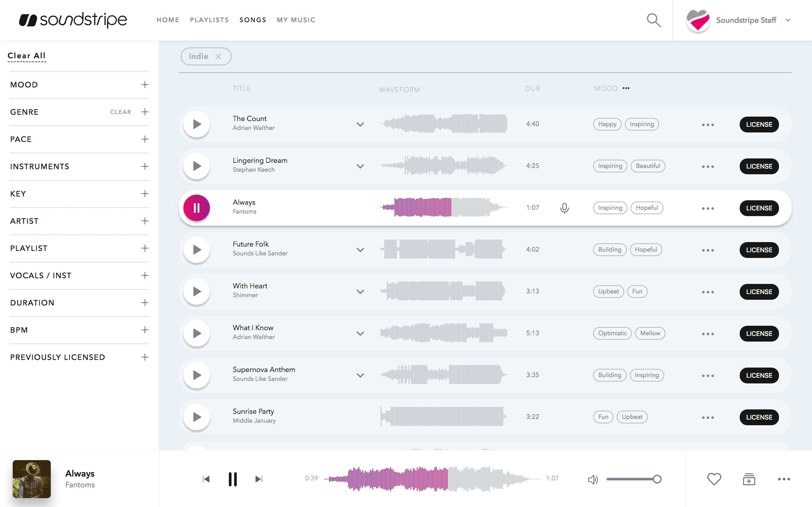Go to previous track in the player bar
The height and width of the screenshot is (507, 812).
coord(206,479)
